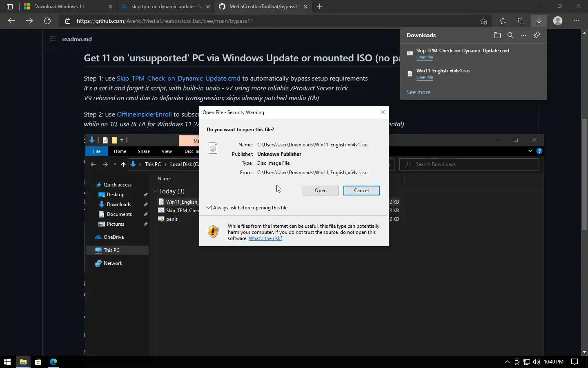This screenshot has height=368, width=588.
Task: Open the notification center icon
Action: 575,361
